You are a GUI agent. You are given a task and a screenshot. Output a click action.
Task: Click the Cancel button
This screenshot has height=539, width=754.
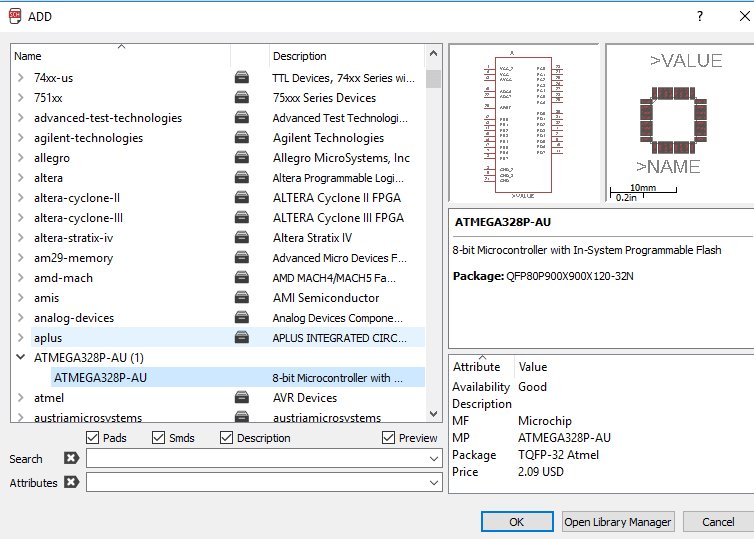click(x=718, y=522)
